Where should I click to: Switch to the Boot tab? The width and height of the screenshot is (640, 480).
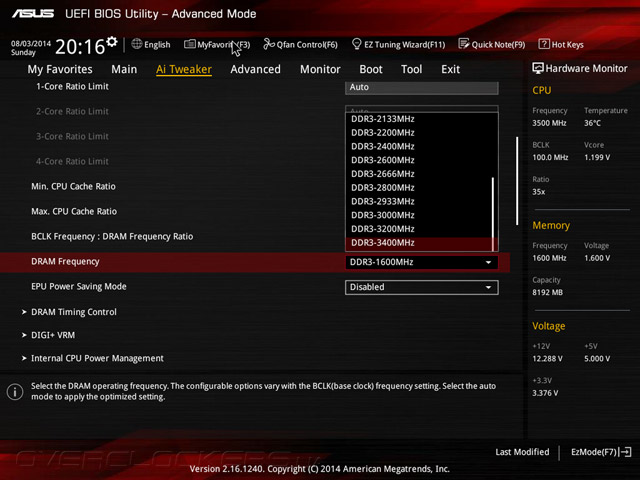click(x=371, y=69)
